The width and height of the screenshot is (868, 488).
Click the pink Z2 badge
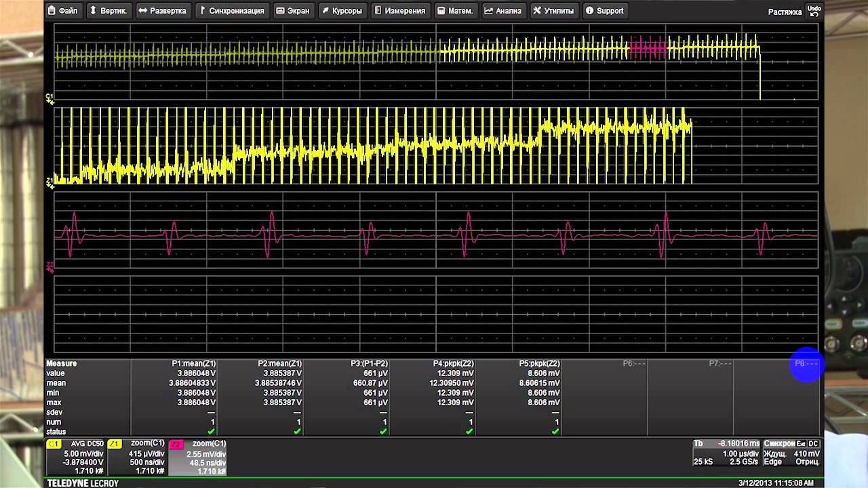(x=176, y=444)
